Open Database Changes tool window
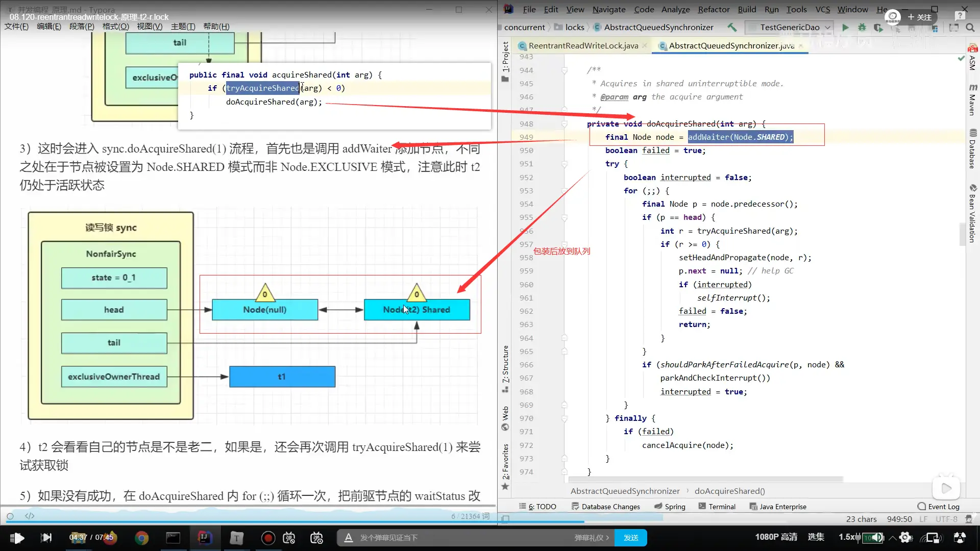 click(x=605, y=507)
